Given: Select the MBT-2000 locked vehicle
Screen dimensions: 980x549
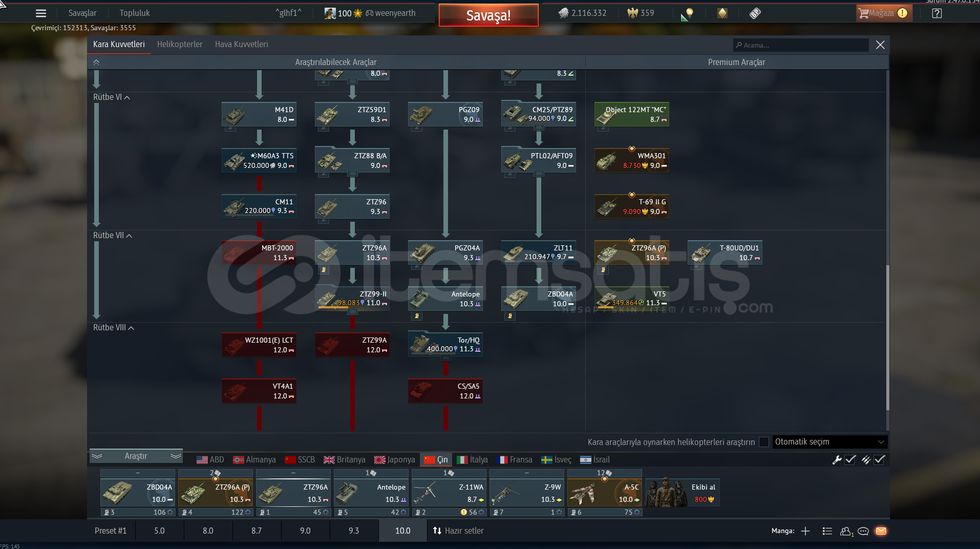Looking at the screenshot, I should [259, 252].
